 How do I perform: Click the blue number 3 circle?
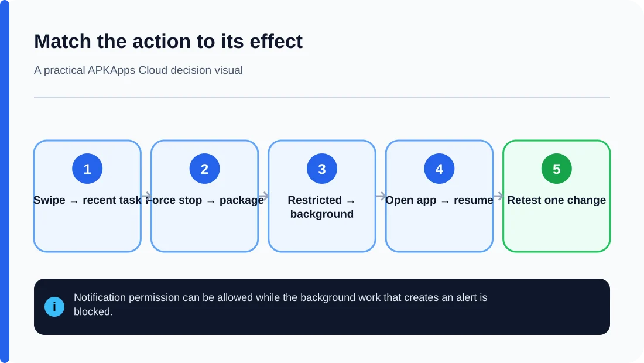click(x=322, y=169)
